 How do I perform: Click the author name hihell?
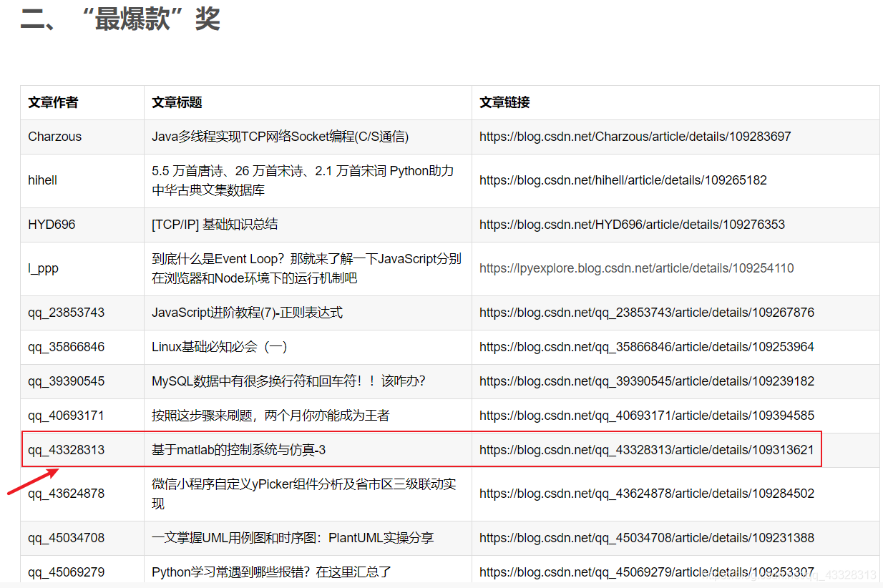click(x=43, y=180)
